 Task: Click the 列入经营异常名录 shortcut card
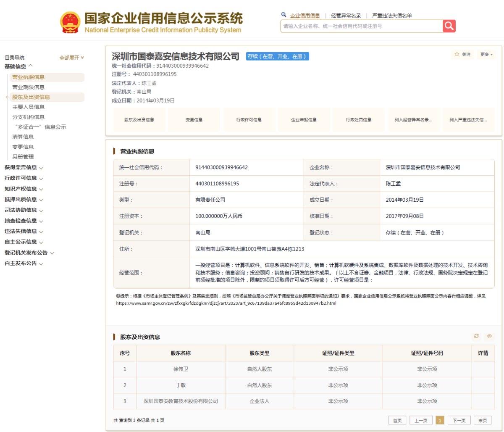coord(414,120)
